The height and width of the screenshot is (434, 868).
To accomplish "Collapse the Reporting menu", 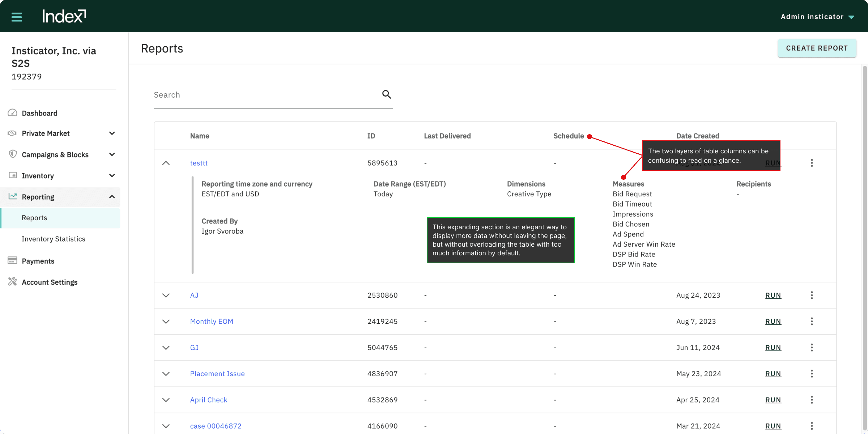I will [112, 197].
